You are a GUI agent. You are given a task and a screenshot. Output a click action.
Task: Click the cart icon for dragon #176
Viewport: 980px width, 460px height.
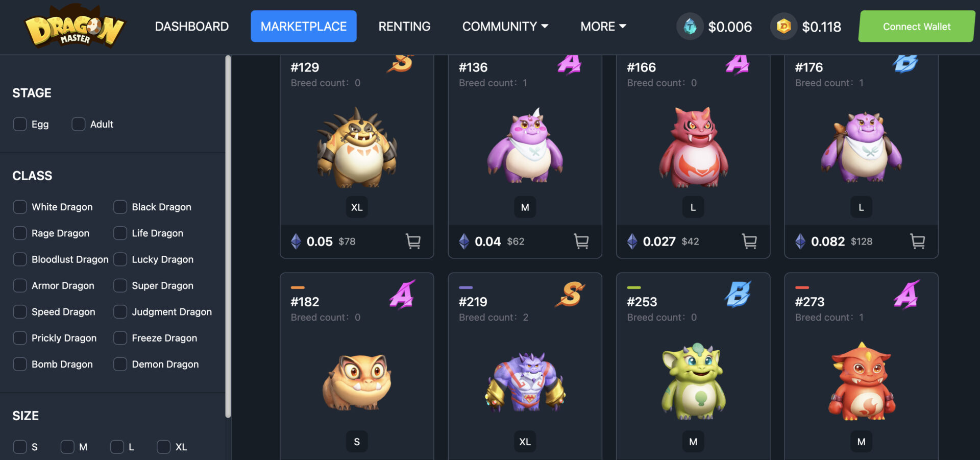(917, 241)
